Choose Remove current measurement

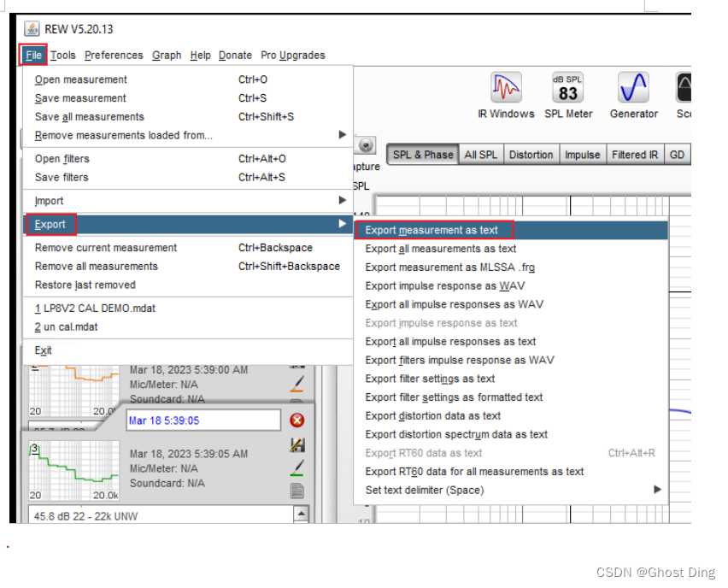[x=188, y=248]
